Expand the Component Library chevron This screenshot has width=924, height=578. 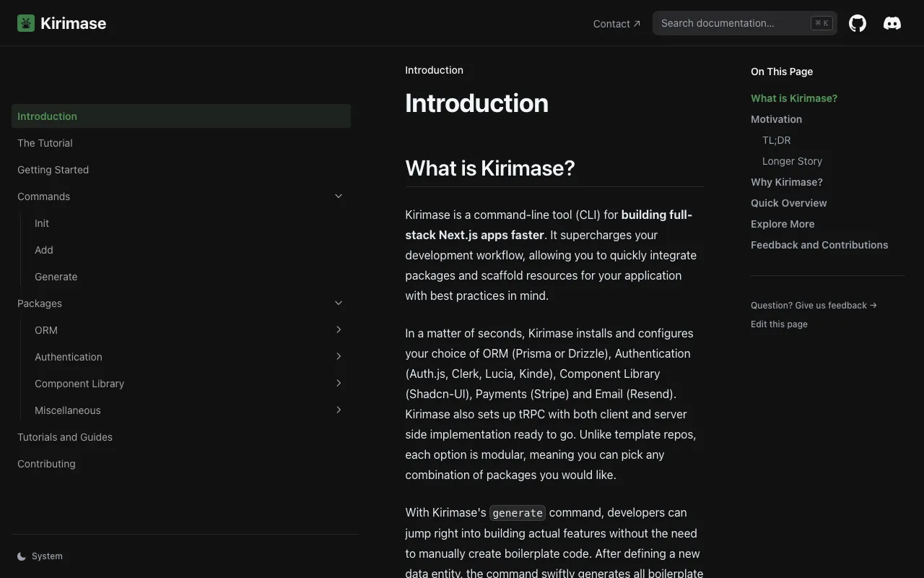click(x=339, y=383)
